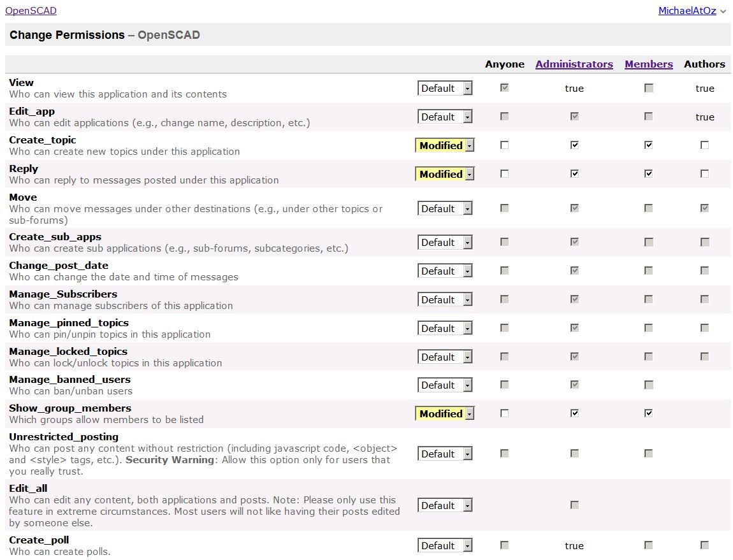This screenshot has height=560, width=733.
Task: Uncheck Create_topic for Administrators
Action: tap(574, 145)
